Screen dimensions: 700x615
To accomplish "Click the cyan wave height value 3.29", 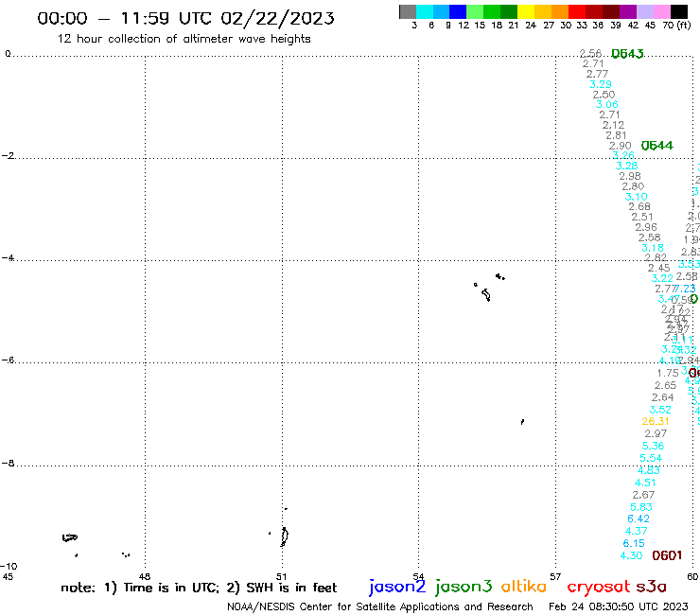I will [x=601, y=84].
